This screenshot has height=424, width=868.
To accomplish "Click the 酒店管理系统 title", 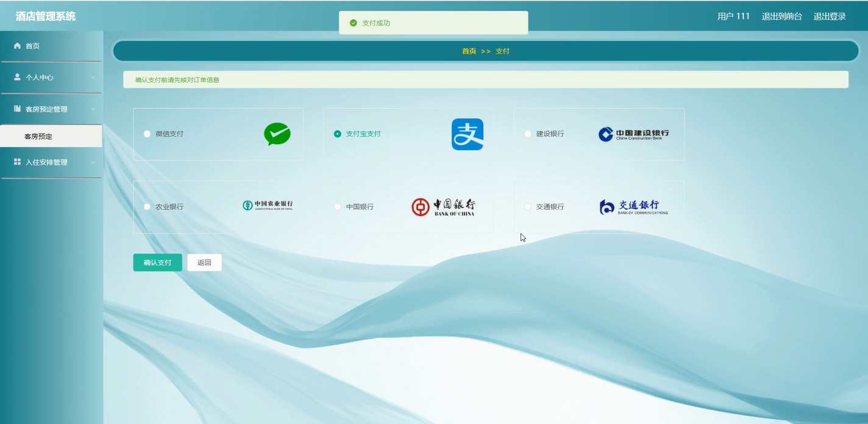I will tap(46, 16).
